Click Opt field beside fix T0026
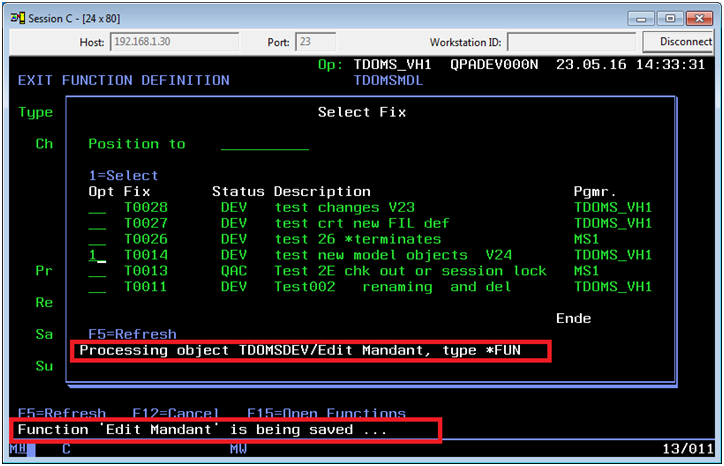 tap(97, 240)
